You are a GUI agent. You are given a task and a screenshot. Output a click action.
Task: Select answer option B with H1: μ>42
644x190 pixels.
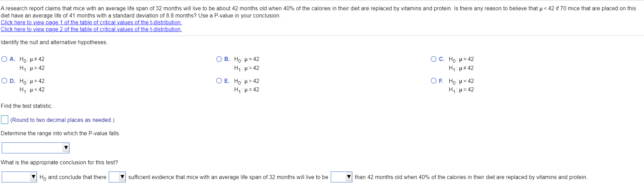pos(219,59)
